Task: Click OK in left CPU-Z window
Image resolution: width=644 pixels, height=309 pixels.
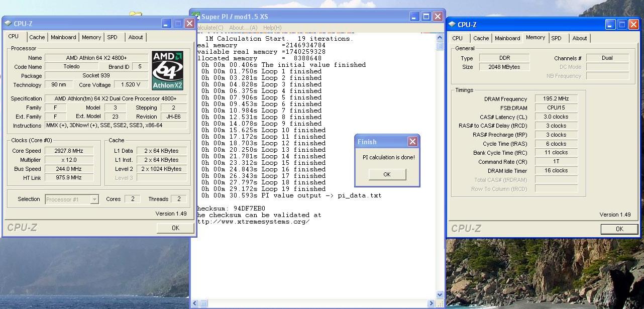Action: (175, 228)
